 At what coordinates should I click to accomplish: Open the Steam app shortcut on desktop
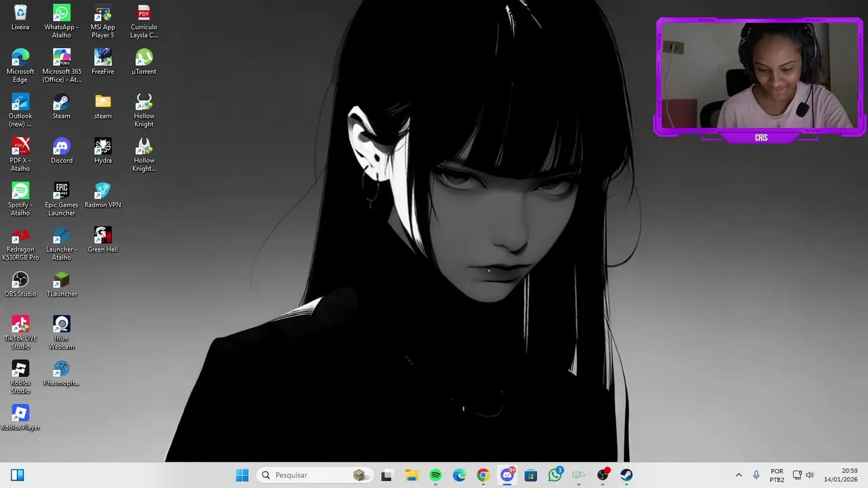pyautogui.click(x=62, y=106)
